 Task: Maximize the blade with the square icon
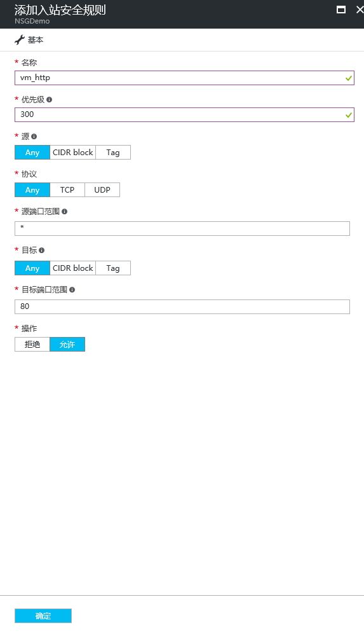[x=341, y=10]
